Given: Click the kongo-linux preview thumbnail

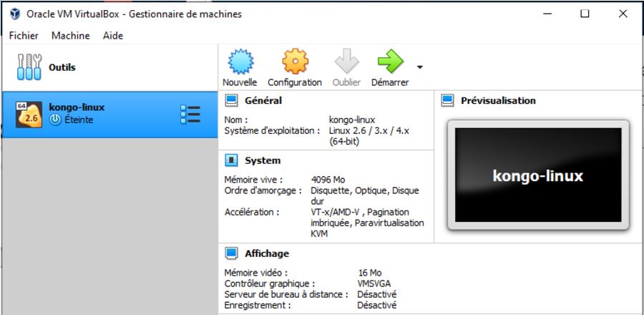Looking at the screenshot, I should [537, 175].
